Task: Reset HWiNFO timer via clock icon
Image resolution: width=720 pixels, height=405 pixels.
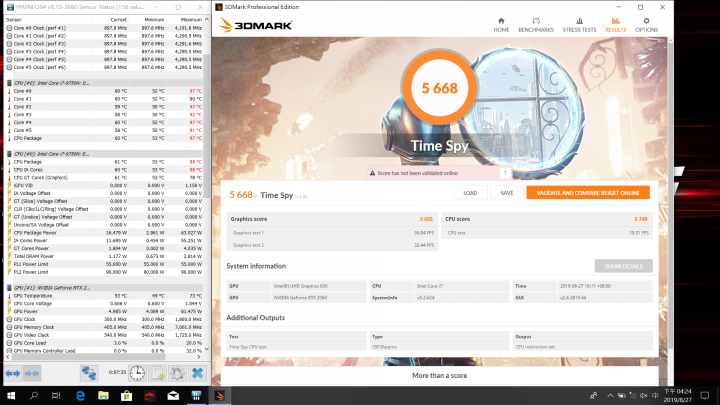Action: point(137,373)
